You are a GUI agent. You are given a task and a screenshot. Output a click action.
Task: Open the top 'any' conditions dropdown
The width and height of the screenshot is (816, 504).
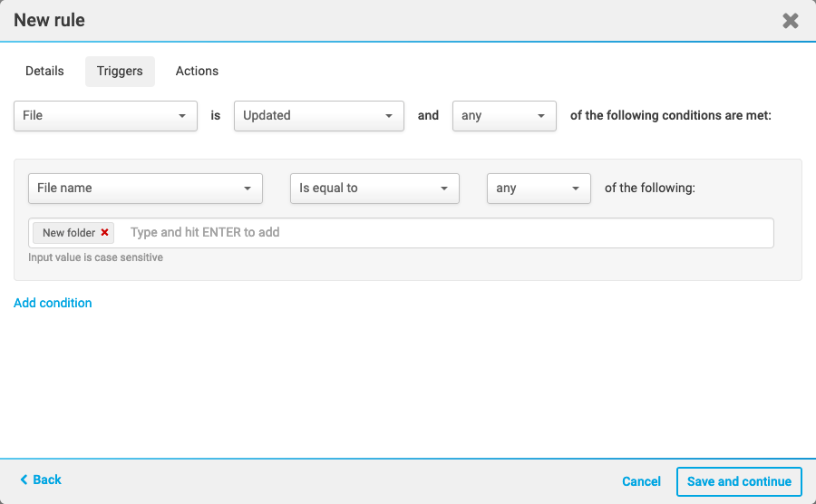coord(504,116)
